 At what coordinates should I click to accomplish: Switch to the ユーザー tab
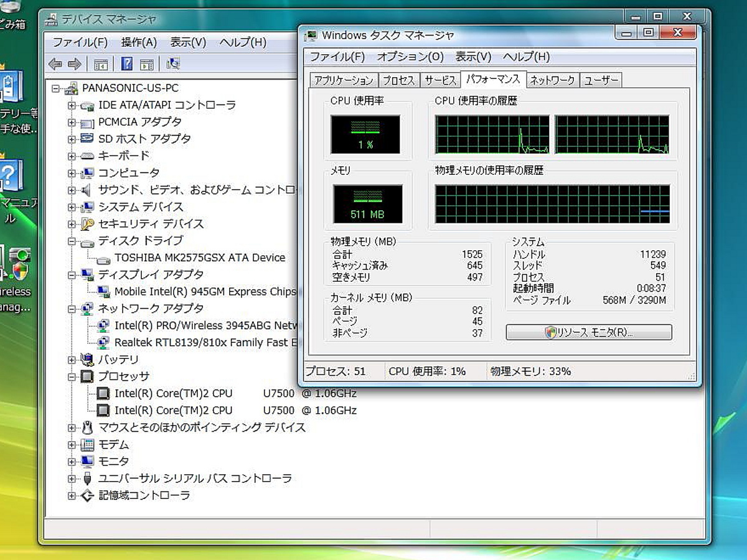[601, 80]
